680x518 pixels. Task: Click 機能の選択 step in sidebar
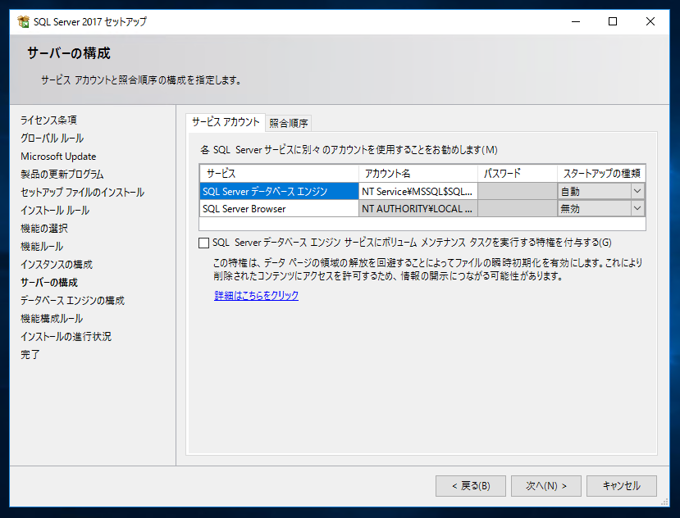pos(44,229)
